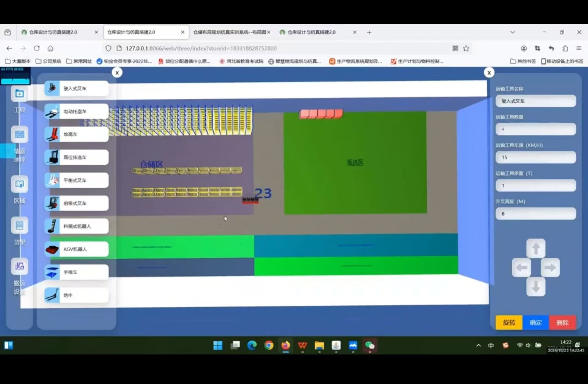The width and height of the screenshot is (588, 384).
Task: Expand the browser's list all tabs chevron
Action: tap(512, 32)
